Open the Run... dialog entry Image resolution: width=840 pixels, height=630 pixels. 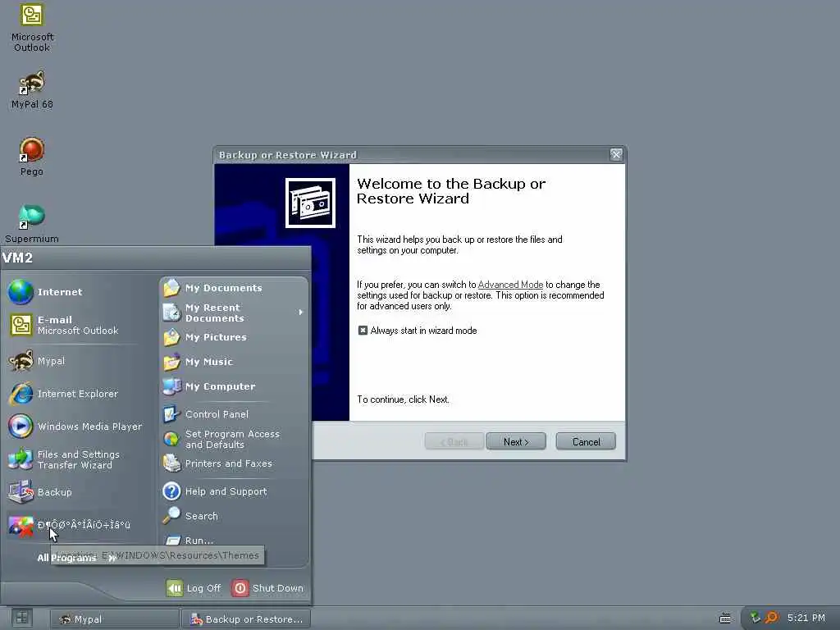[x=234, y=540]
